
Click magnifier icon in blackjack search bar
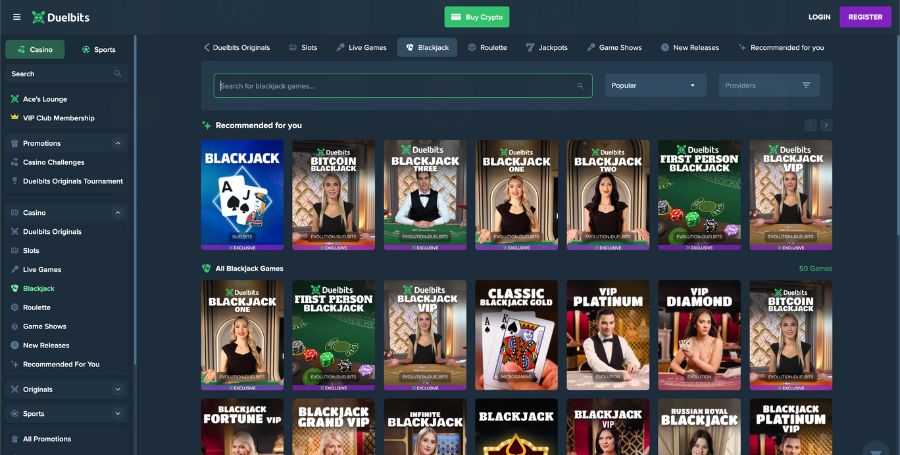tap(580, 86)
